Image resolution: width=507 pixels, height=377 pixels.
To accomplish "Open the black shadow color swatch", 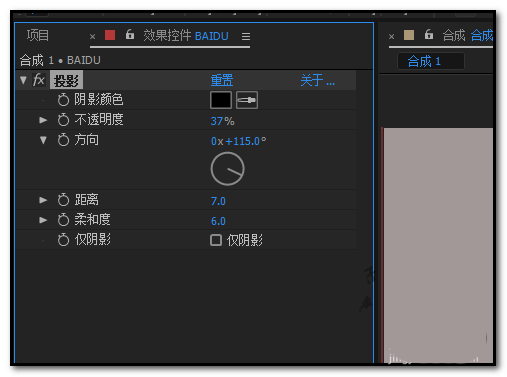I will click(221, 100).
